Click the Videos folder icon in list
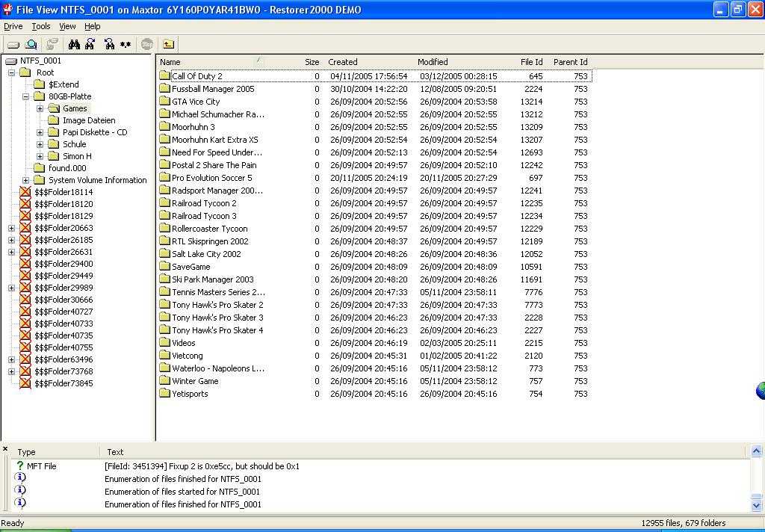 (164, 343)
